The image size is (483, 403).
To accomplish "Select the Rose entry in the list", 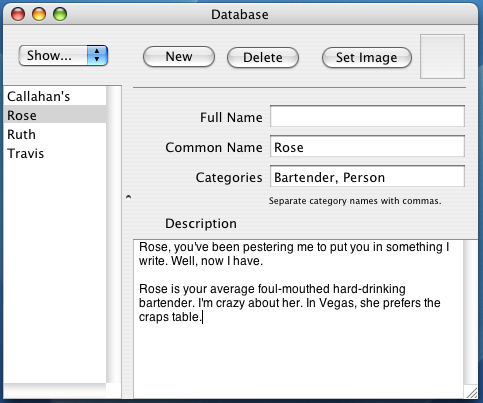I will tap(55, 115).
